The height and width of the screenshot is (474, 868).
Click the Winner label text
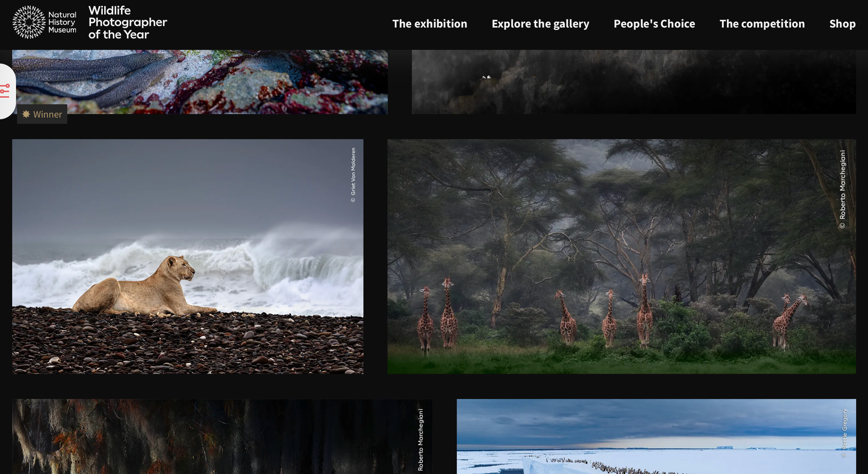click(x=48, y=114)
